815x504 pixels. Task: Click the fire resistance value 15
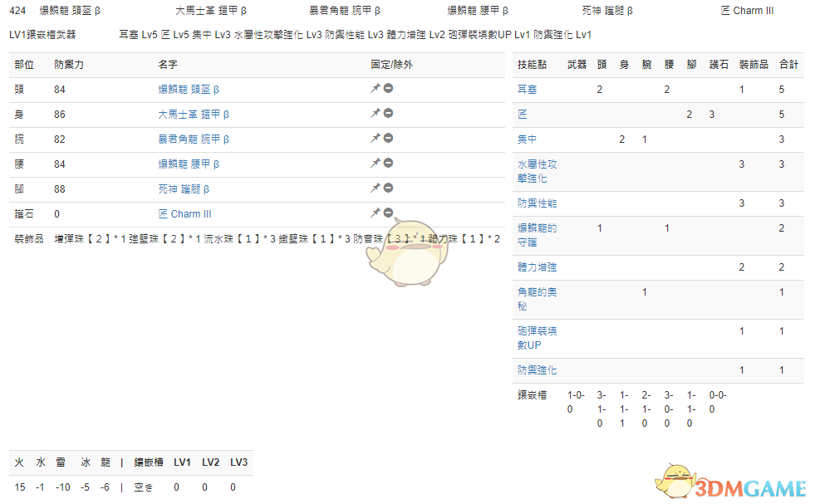pyautogui.click(x=20, y=487)
